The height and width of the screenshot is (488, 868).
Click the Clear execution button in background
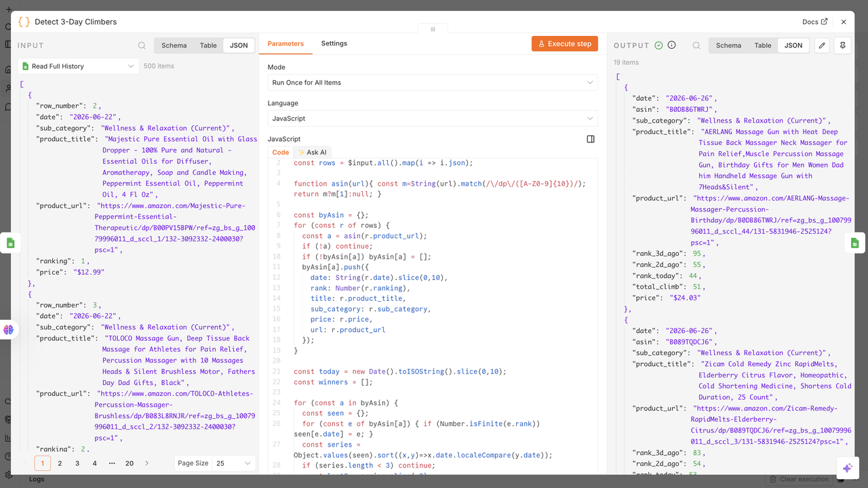click(798, 479)
